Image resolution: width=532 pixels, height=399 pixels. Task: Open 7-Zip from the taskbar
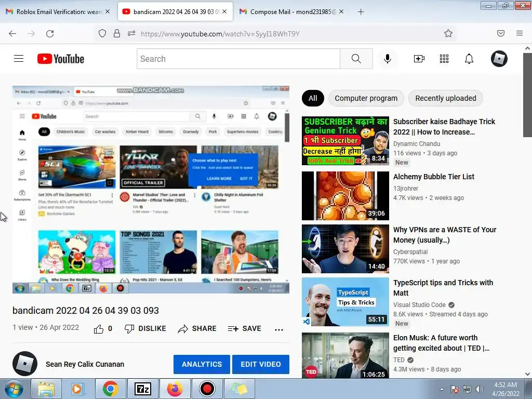click(x=142, y=389)
